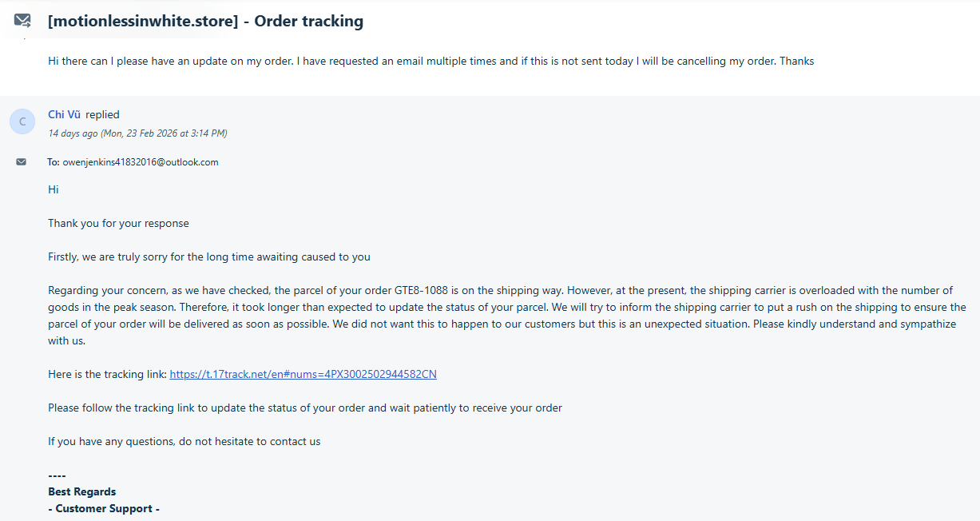Click the "- Customer Support -" signature line
Image resolution: width=980 pixels, height=521 pixels.
tap(104, 508)
